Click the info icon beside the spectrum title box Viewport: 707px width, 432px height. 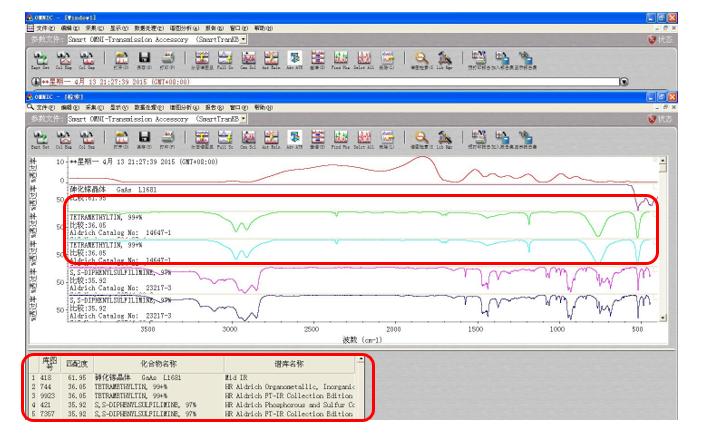[x=36, y=82]
